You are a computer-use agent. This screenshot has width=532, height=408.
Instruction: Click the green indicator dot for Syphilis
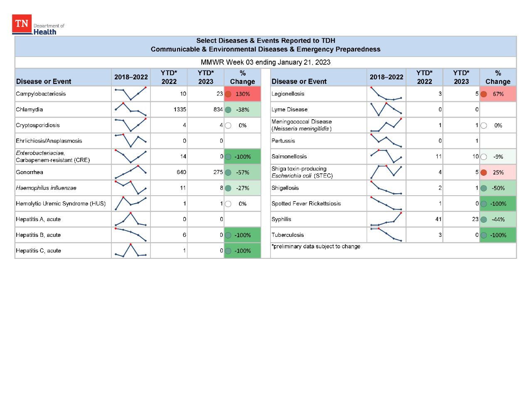(484, 219)
